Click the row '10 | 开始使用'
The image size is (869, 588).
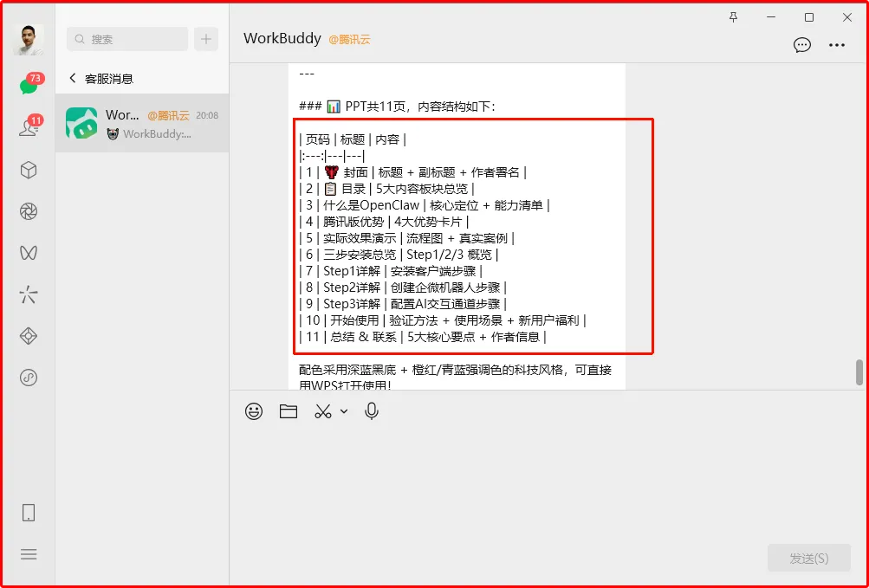pos(442,320)
